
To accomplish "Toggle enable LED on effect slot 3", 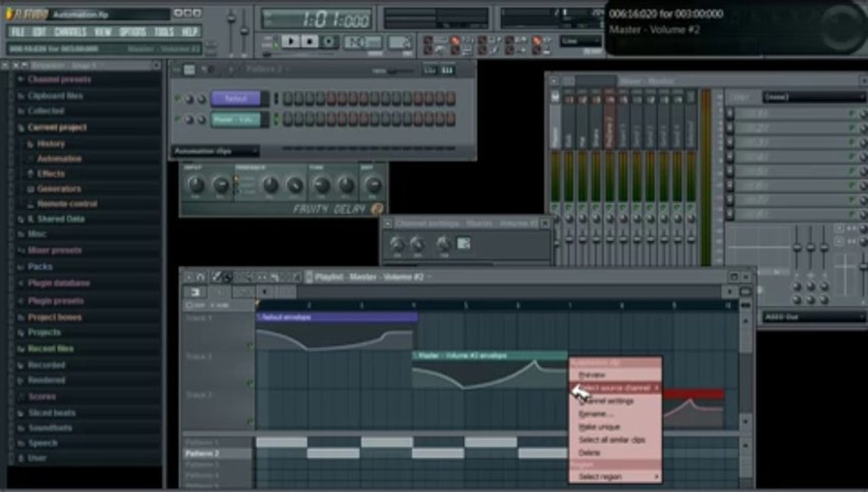I will click(852, 142).
